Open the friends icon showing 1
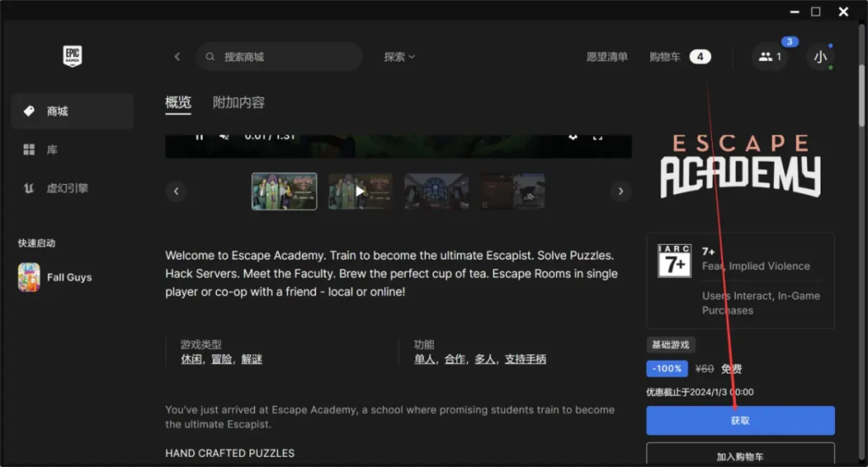The width and height of the screenshot is (868, 467). pyautogui.click(x=770, y=57)
